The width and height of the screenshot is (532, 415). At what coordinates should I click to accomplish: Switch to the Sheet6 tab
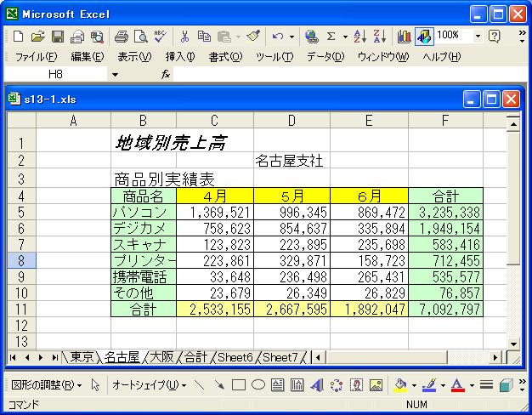click(235, 357)
